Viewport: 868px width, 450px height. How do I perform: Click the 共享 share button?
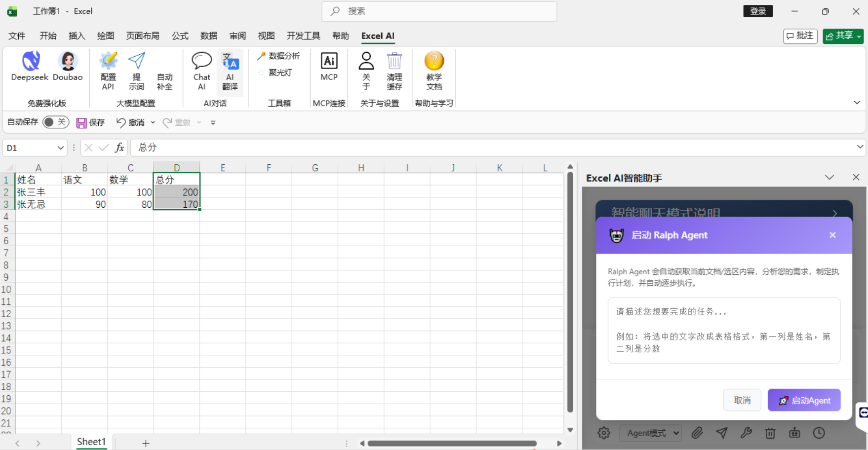tap(843, 36)
